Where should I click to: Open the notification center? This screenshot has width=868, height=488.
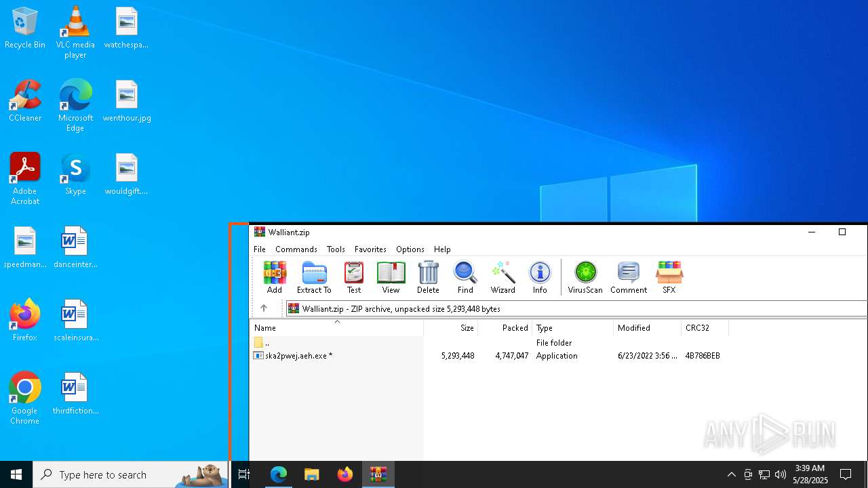point(846,474)
